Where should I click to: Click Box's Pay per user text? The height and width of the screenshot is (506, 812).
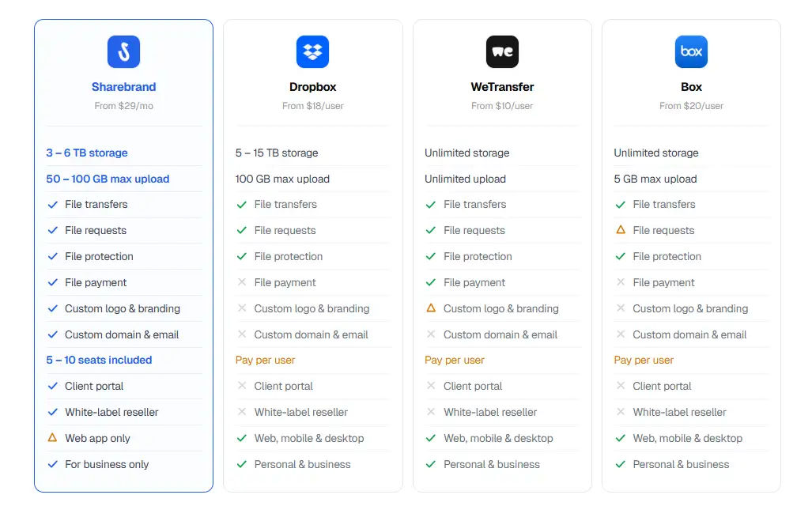tap(644, 360)
